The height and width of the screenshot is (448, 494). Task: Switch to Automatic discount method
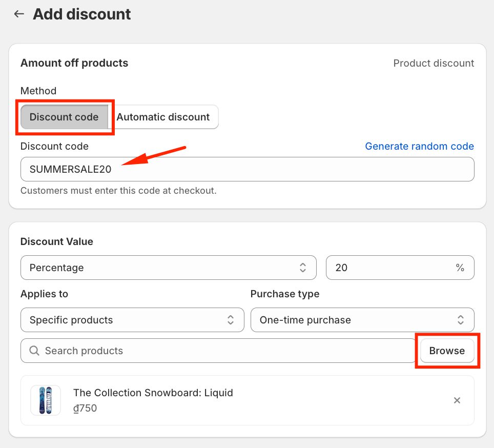(163, 117)
